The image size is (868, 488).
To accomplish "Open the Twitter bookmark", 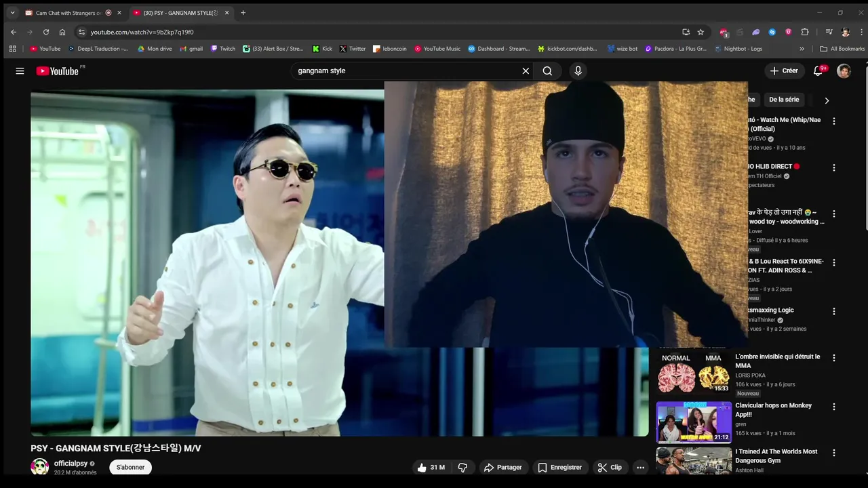I will (x=353, y=49).
